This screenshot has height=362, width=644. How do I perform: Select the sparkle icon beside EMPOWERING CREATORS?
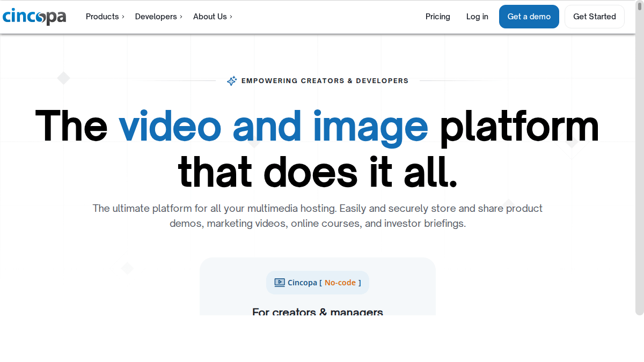232,80
